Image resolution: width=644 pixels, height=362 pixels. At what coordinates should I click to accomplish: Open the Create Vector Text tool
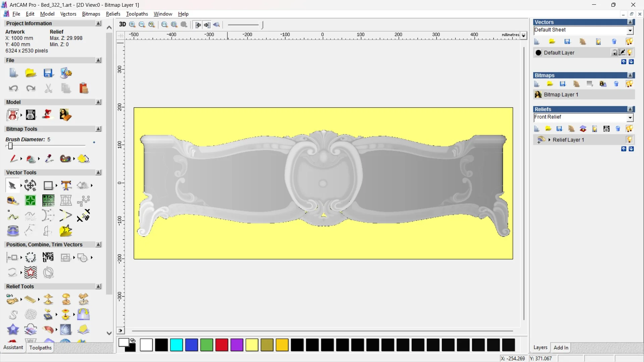(66, 185)
